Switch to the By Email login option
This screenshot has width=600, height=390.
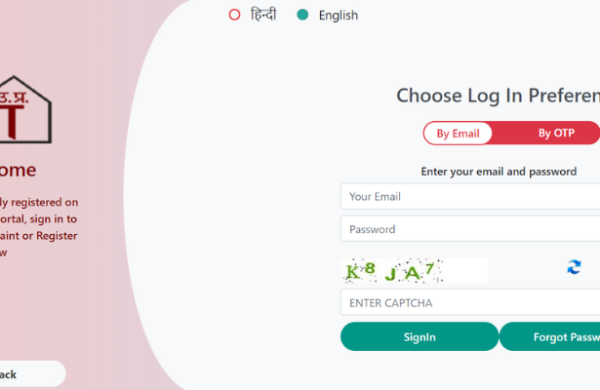click(458, 133)
